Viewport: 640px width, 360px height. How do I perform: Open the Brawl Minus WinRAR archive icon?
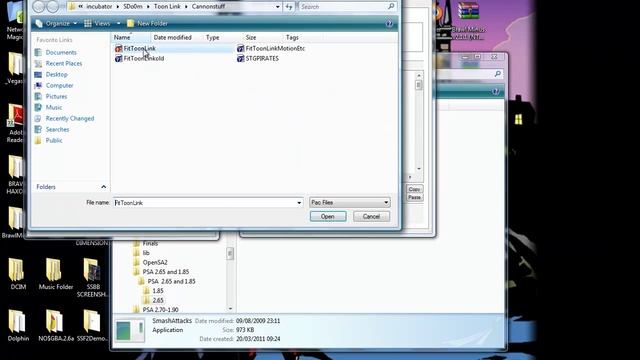(x=469, y=20)
